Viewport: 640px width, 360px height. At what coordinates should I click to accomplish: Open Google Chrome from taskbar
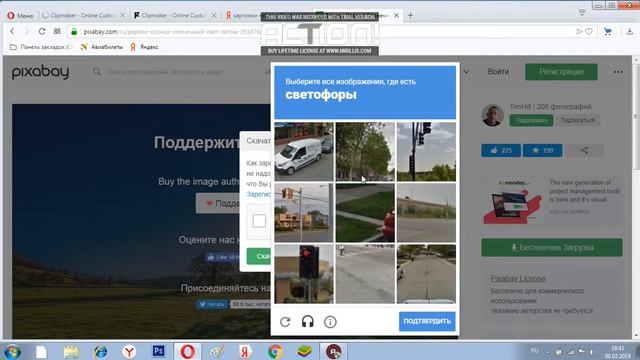(x=275, y=351)
